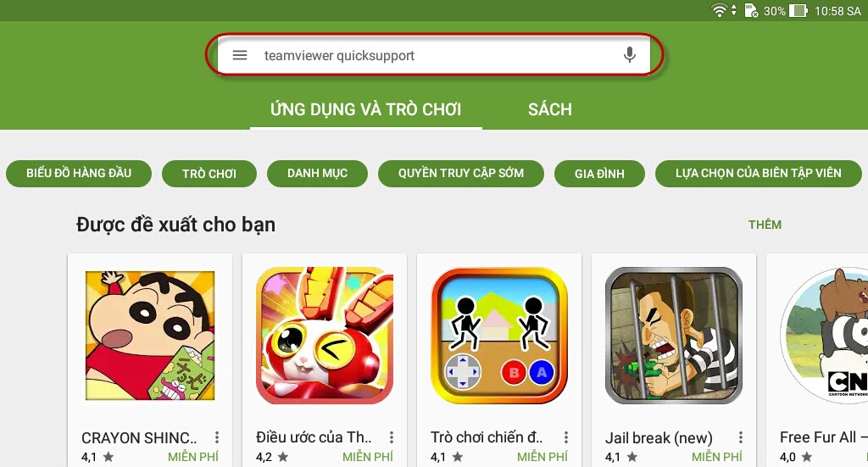The width and height of the screenshot is (868, 467).
Task: Tap the battery icon in status bar
Action: click(x=798, y=10)
